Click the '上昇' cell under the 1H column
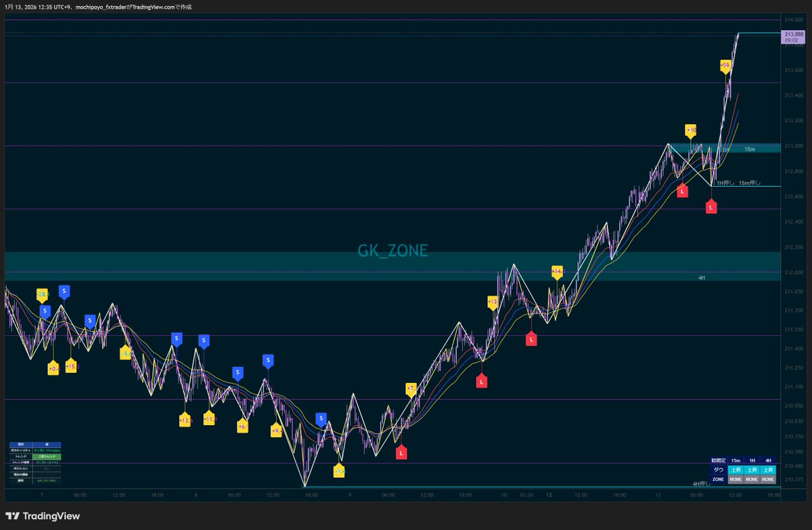The width and height of the screenshot is (812, 530). tap(752, 470)
